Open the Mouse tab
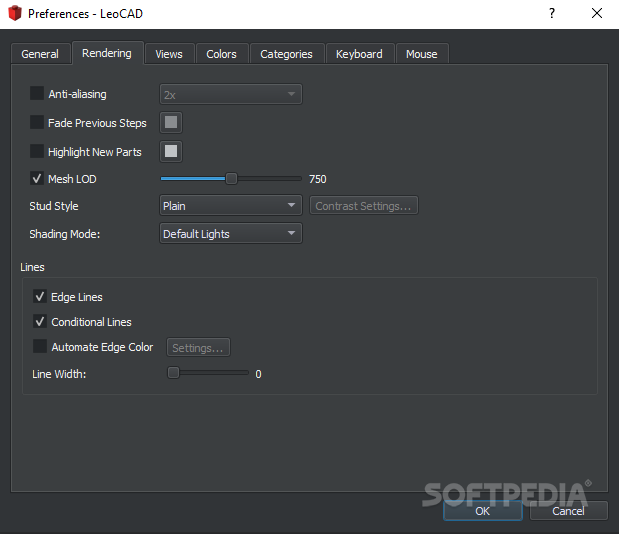 (422, 54)
